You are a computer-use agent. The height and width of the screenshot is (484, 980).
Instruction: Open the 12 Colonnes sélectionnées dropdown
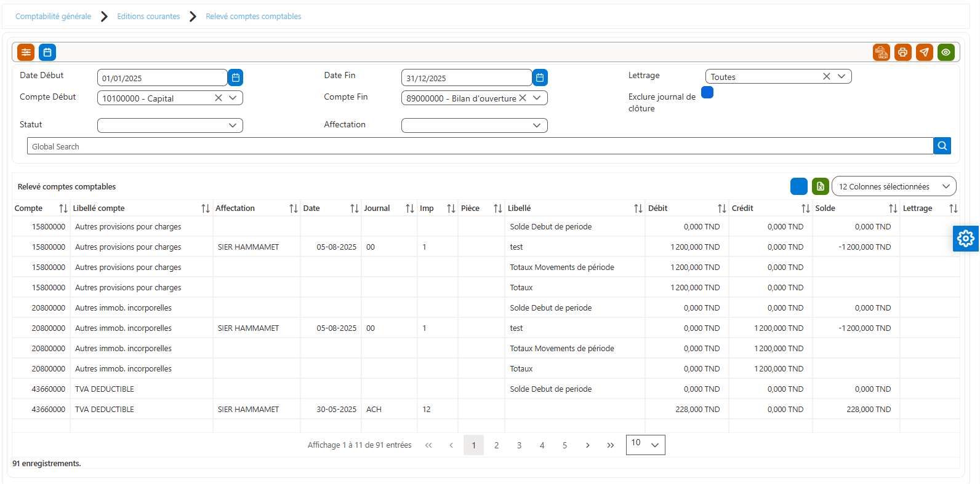click(x=894, y=186)
